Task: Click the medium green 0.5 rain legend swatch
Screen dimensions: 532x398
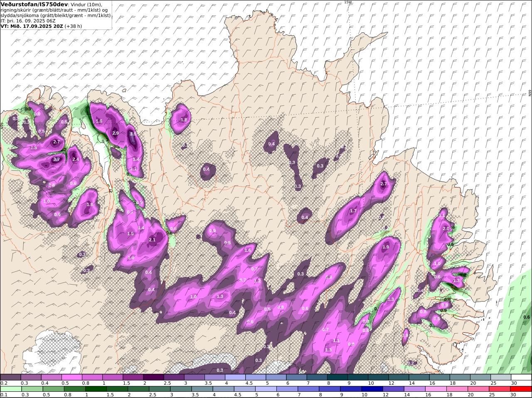Action: 53,389
